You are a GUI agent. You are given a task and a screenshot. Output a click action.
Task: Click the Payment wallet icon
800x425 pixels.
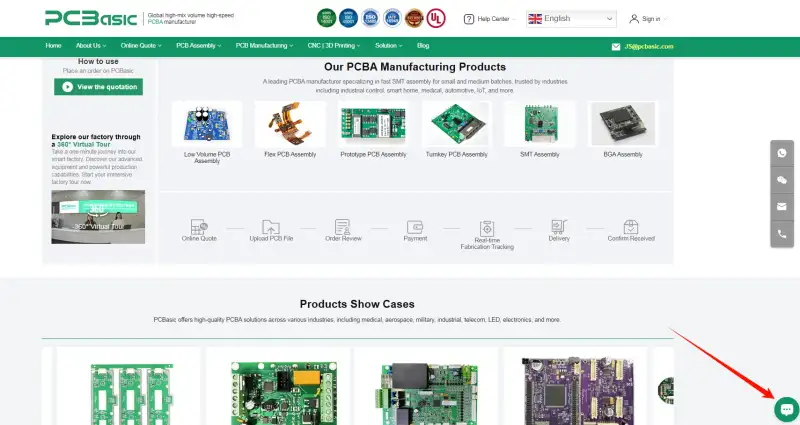tap(415, 227)
